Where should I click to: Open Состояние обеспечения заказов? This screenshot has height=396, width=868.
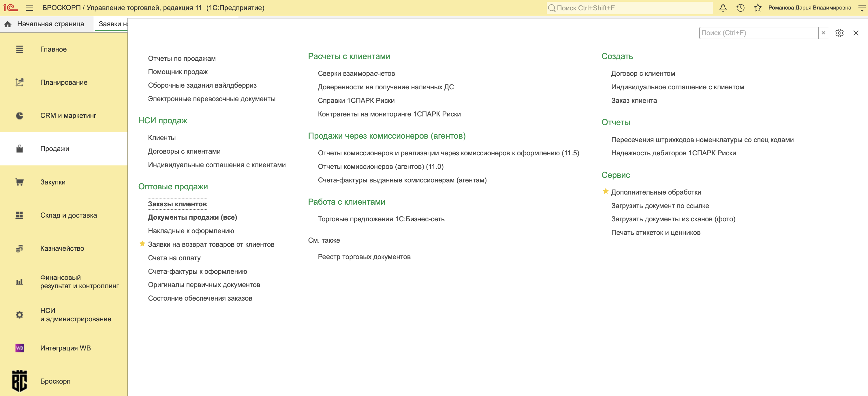click(200, 298)
